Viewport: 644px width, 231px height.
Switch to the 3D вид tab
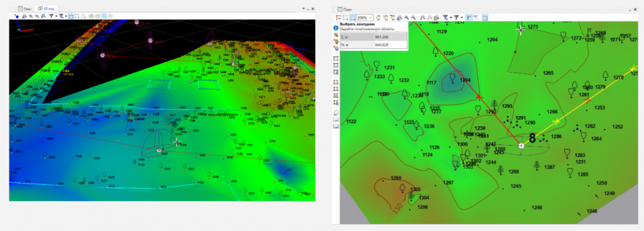point(47,9)
